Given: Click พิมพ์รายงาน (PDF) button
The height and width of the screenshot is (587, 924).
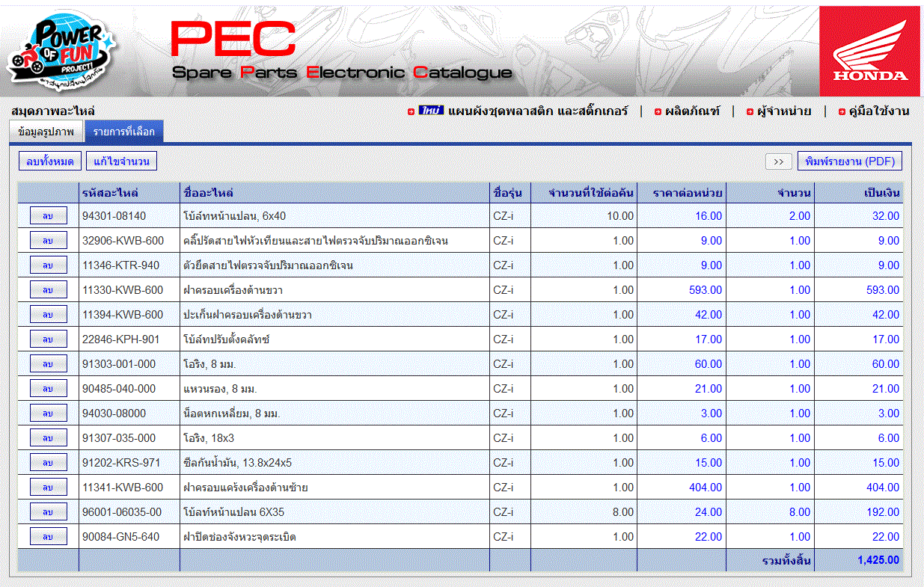Looking at the screenshot, I should click(850, 161).
